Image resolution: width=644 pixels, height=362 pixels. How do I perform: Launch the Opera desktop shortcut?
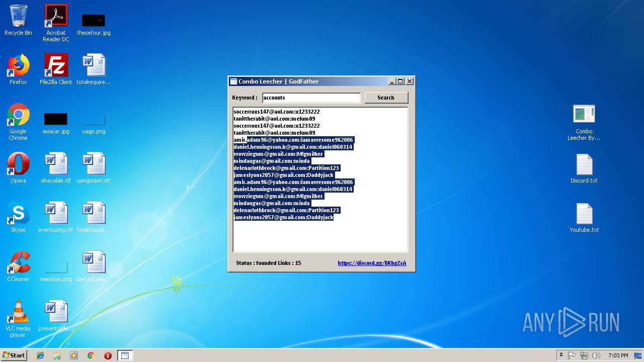pos(18,168)
